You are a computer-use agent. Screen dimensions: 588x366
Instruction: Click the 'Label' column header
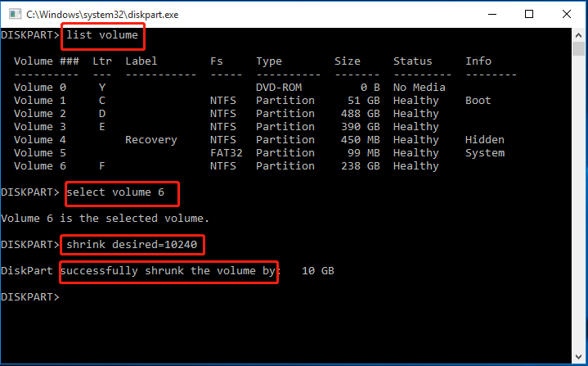click(x=141, y=61)
